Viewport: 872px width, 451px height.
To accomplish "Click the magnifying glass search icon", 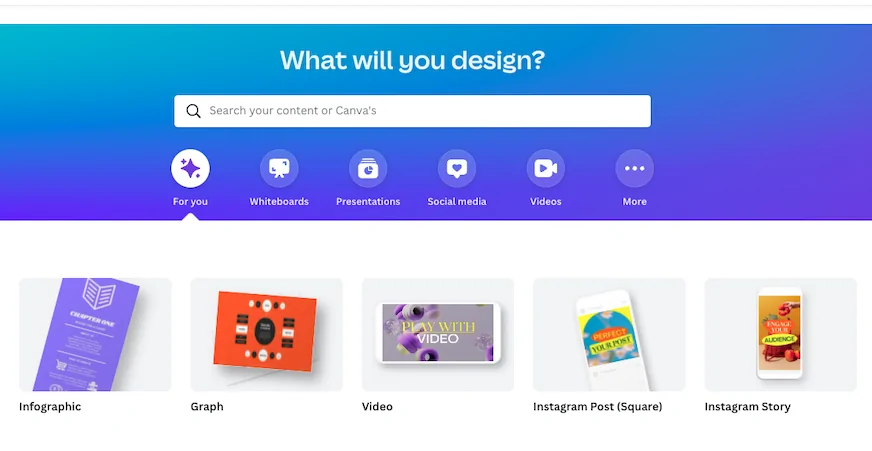I will pos(193,111).
